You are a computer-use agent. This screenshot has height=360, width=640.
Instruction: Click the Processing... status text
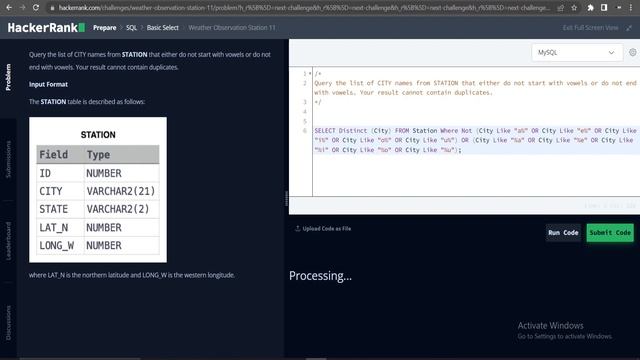(x=320, y=276)
